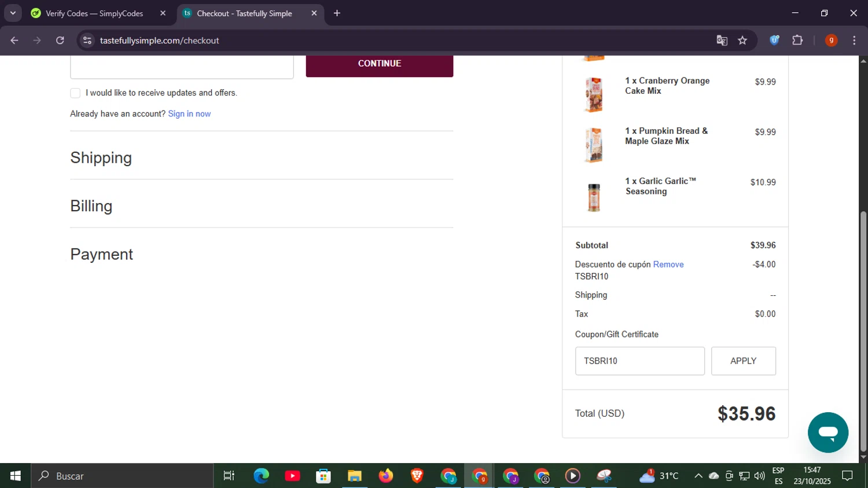Click the Sign in now link
This screenshot has width=868, height=488.
click(189, 114)
